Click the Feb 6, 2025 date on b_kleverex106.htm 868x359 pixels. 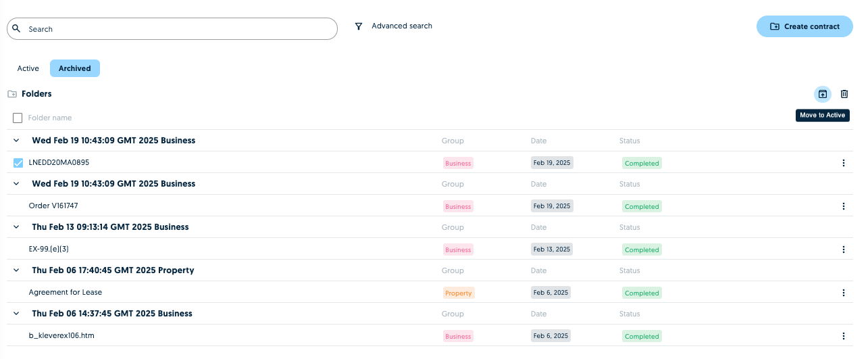pos(550,336)
